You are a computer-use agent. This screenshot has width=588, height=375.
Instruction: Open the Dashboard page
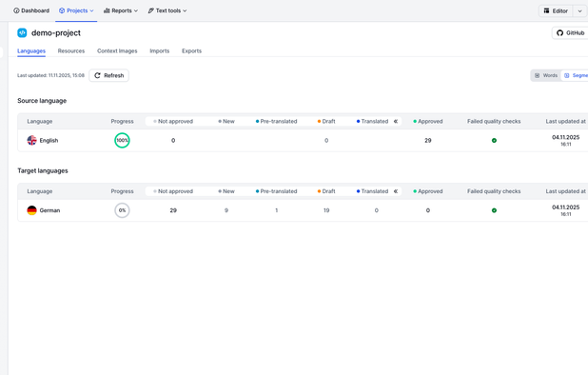point(31,10)
